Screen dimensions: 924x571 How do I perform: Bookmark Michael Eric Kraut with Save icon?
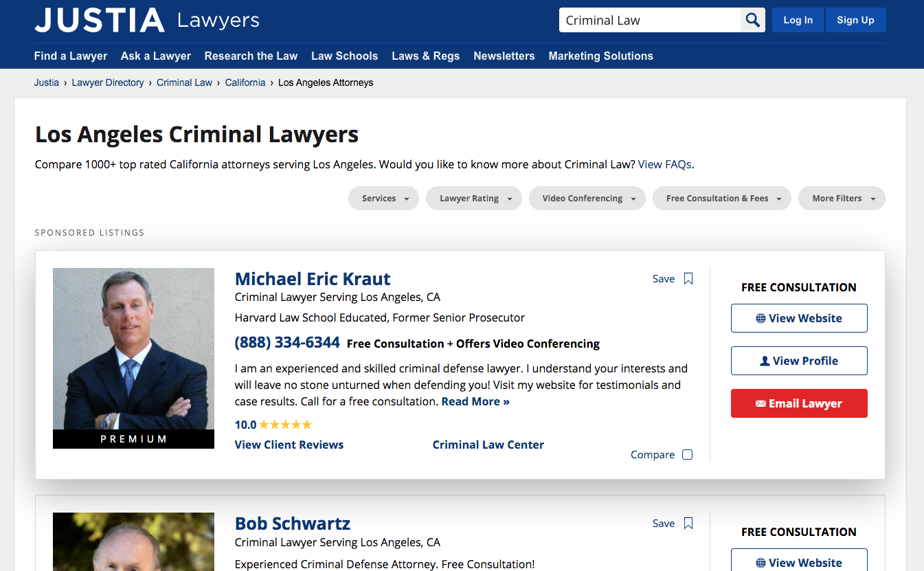pos(688,279)
